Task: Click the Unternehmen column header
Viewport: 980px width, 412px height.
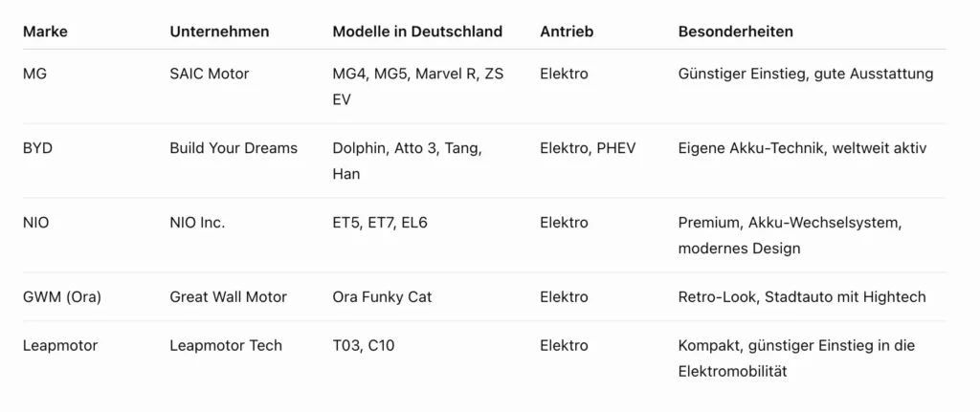Action: (219, 32)
